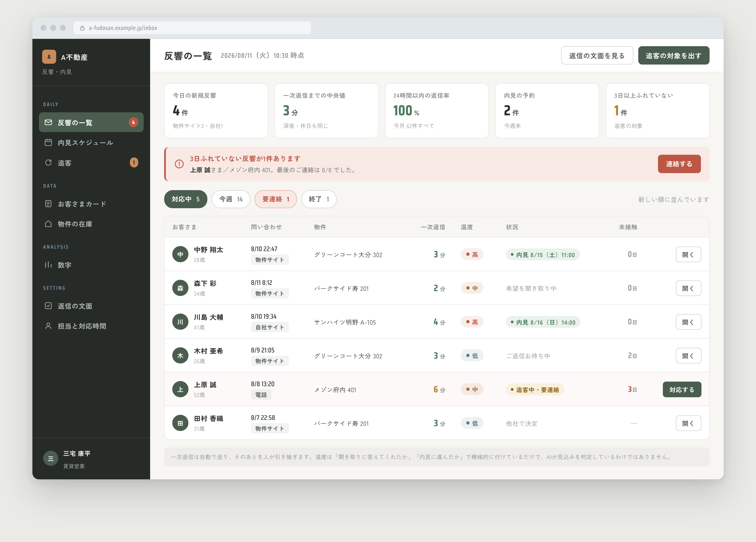Open the row for 川島 大輔
This screenshot has width=756, height=542.
[x=688, y=322]
